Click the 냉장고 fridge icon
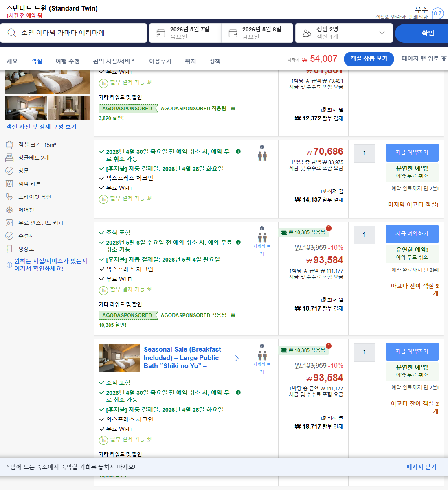Image resolution: width=448 pixels, height=490 pixels. [9, 249]
